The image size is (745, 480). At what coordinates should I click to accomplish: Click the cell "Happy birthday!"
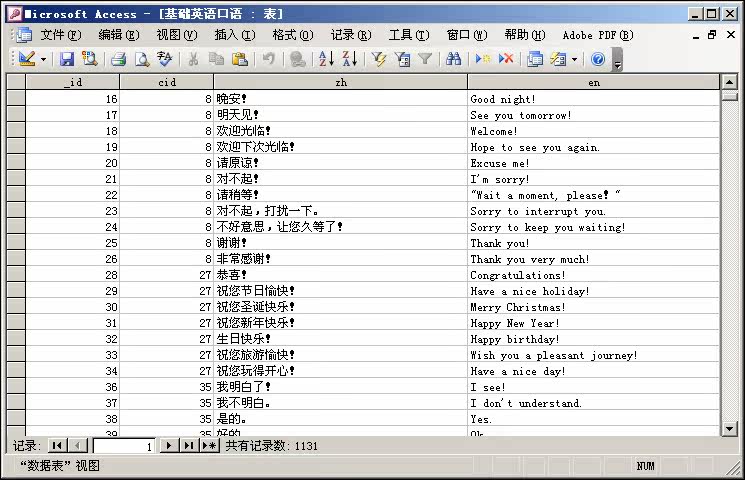(x=593, y=338)
